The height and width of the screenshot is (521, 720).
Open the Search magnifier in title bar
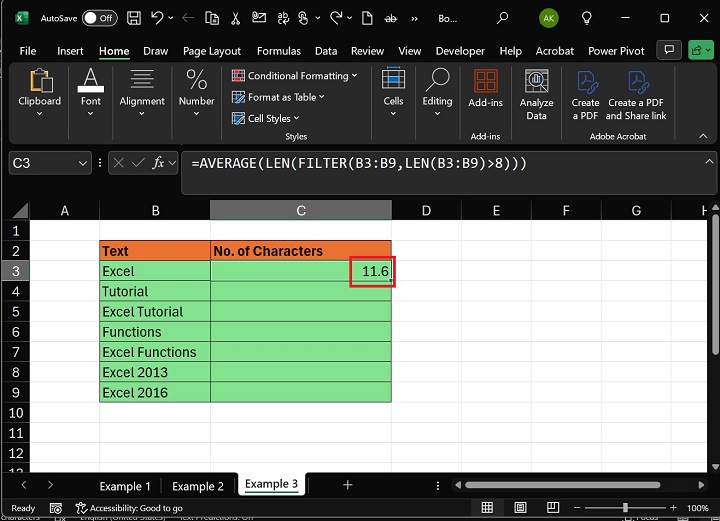coord(502,18)
